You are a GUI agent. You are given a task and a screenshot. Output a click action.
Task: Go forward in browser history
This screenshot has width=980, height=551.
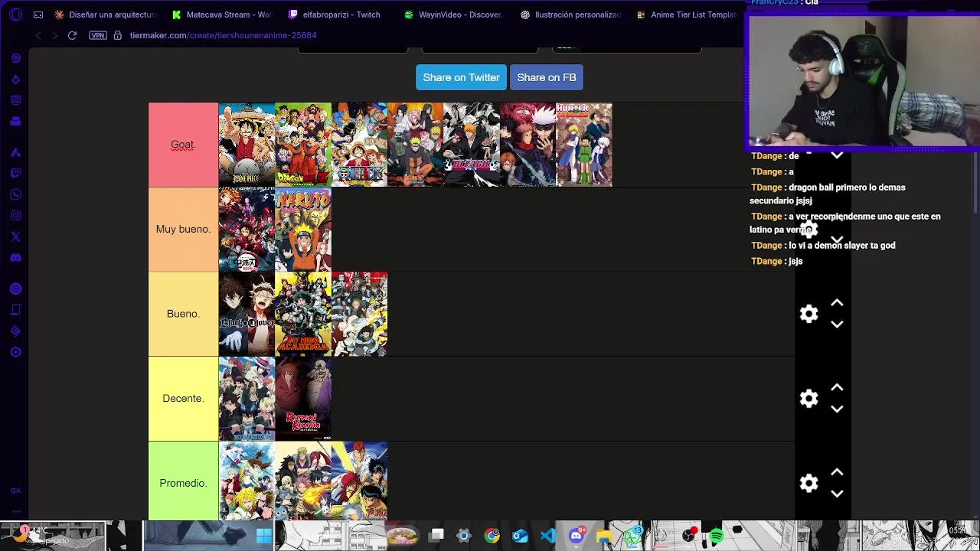coord(54,35)
